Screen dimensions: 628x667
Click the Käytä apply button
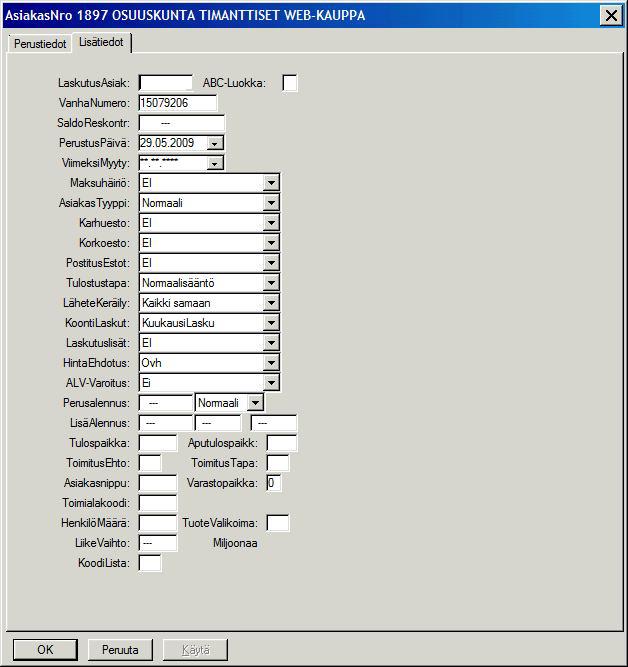[x=195, y=650]
